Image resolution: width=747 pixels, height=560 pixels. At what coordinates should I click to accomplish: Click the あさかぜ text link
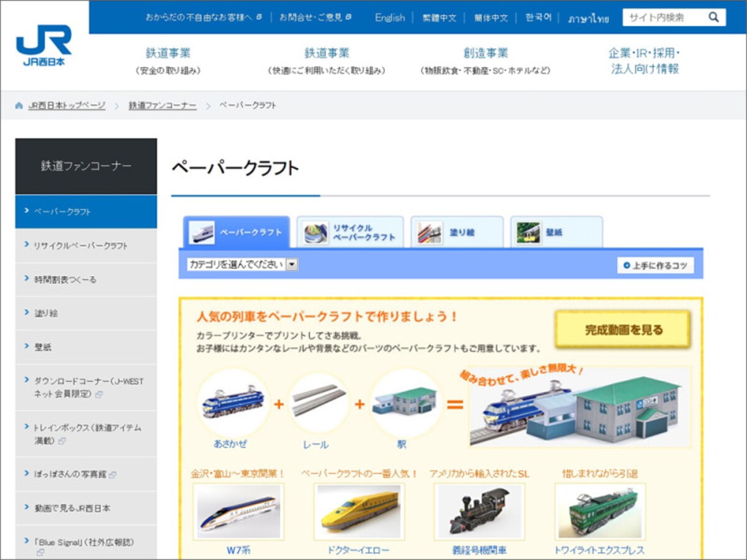(230, 445)
